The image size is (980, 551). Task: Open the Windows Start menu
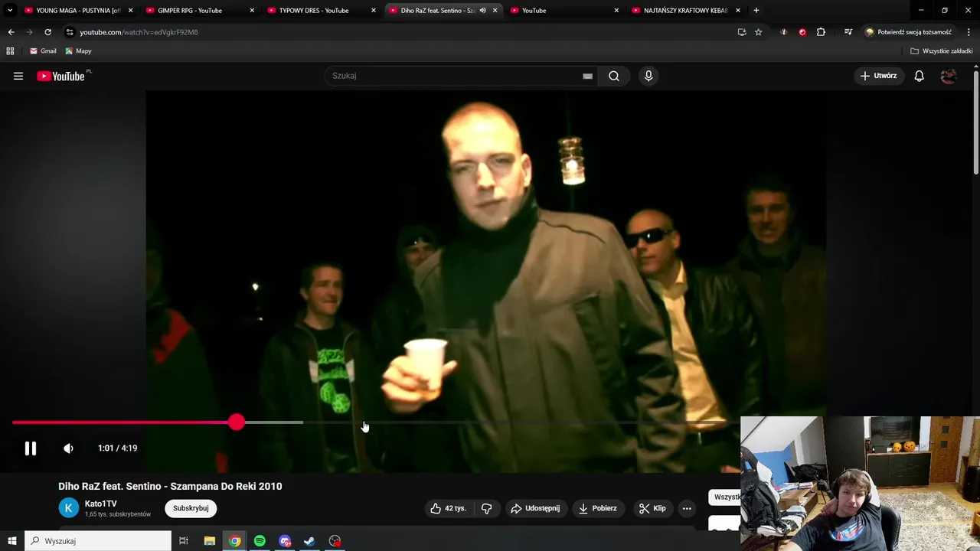coord(11,541)
